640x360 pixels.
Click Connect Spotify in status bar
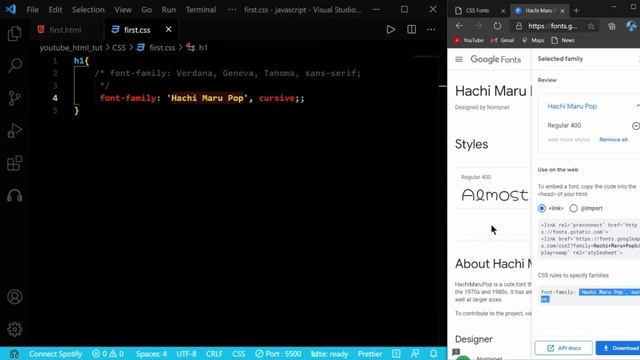coord(56,354)
